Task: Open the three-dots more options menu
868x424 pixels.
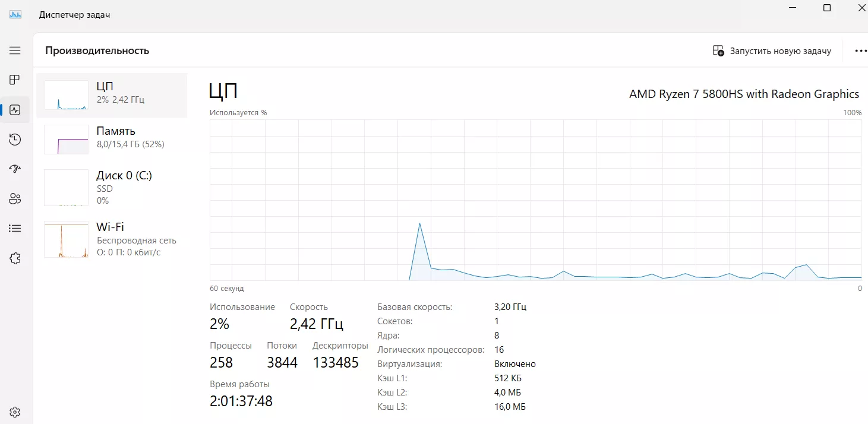Action: [860, 51]
